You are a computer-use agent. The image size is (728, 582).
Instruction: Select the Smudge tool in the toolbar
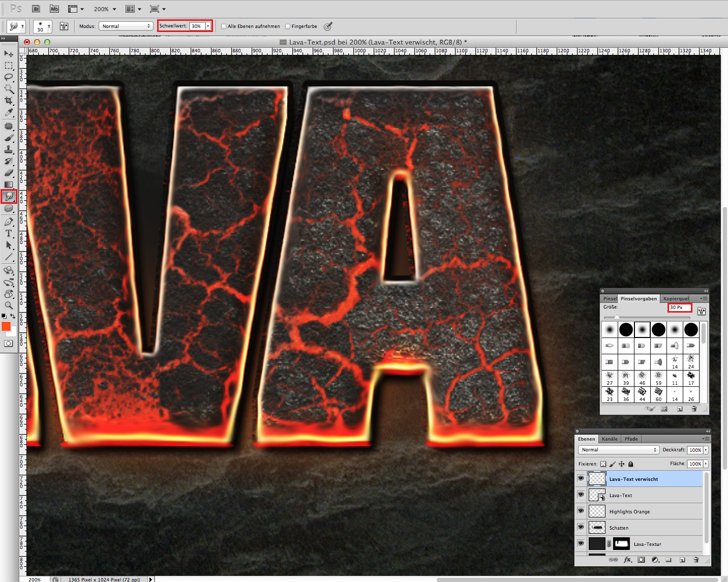(x=9, y=196)
